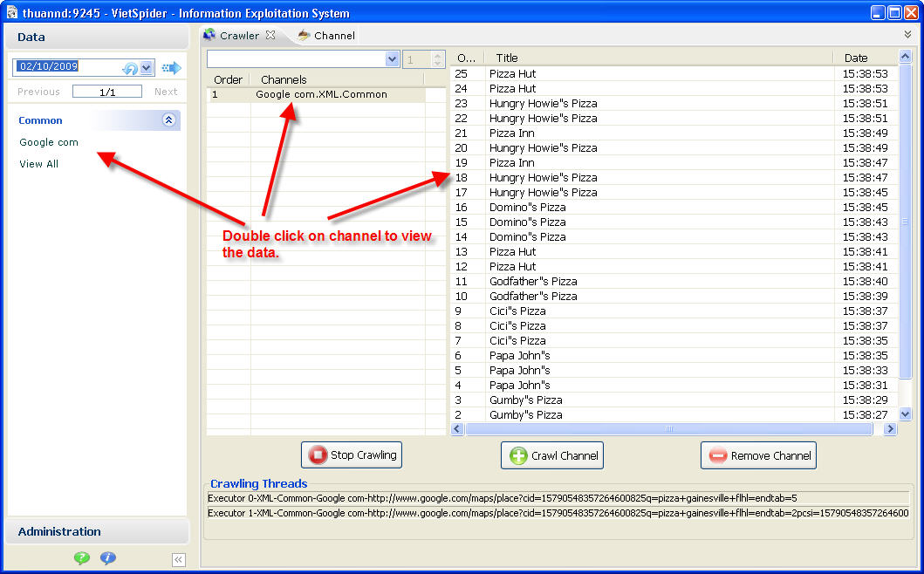This screenshot has height=574, width=924.
Task: Click the 1/1 page number field
Action: tap(107, 92)
